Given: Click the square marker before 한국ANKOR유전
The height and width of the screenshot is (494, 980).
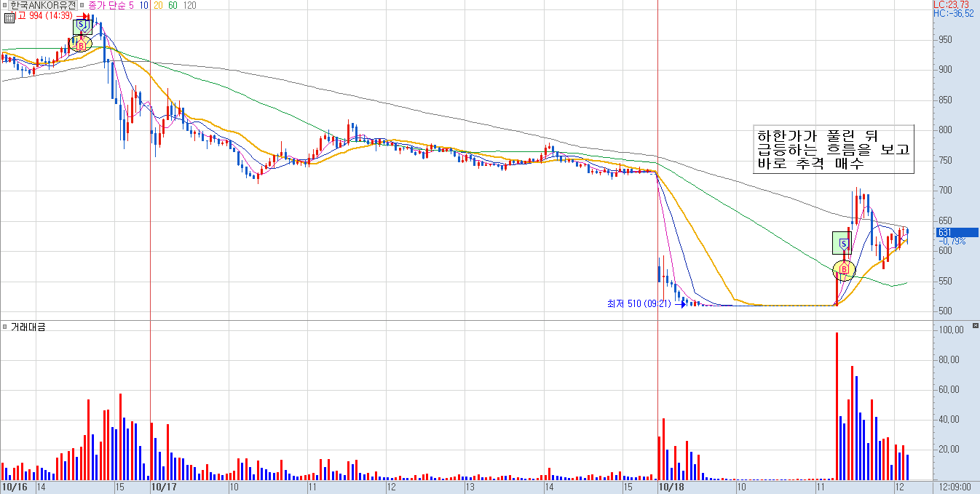Looking at the screenshot, I should 4,4.
